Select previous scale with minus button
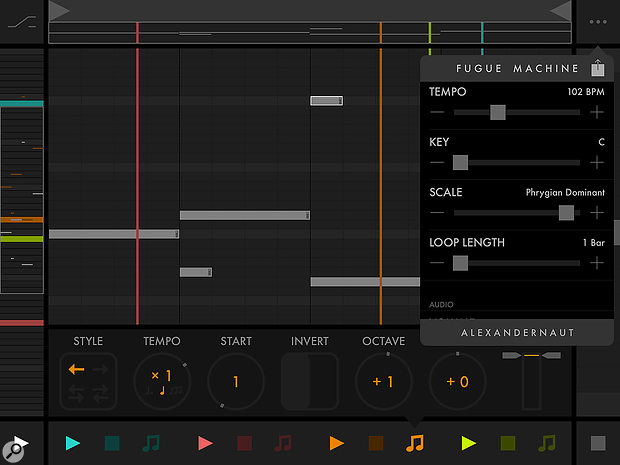 click(437, 213)
